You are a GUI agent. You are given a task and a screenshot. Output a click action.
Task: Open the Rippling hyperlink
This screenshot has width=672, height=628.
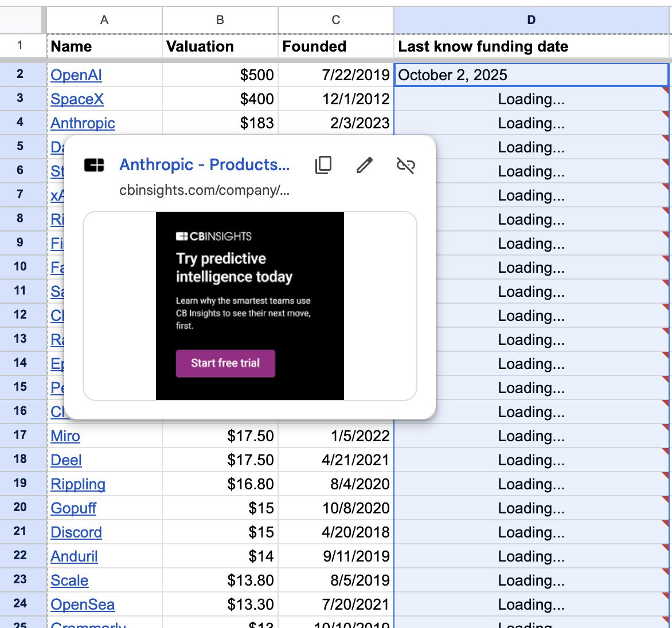pos(78,484)
